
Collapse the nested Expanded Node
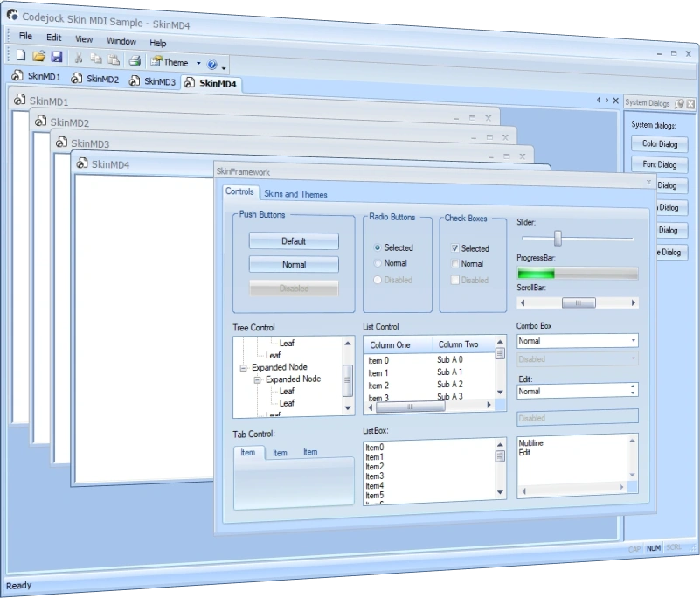pos(257,380)
